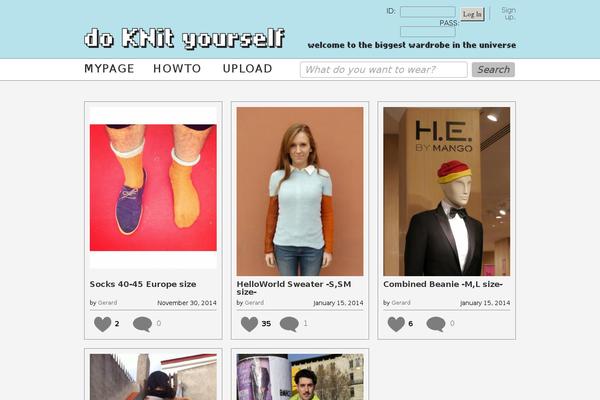Image resolution: width=600 pixels, height=400 pixels.
Task: Open the Socks 40-45 Europe size title
Action: pyautogui.click(x=143, y=284)
